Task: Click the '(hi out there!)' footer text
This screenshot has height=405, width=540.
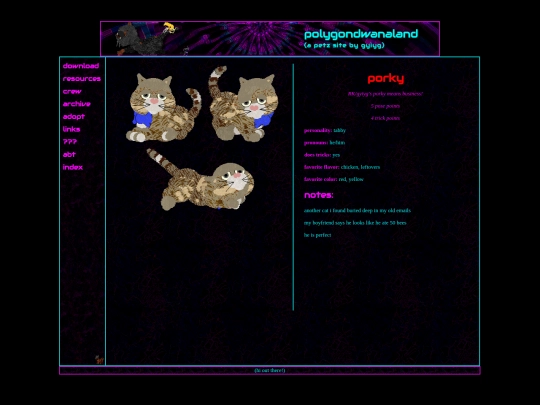Action: coord(270,370)
